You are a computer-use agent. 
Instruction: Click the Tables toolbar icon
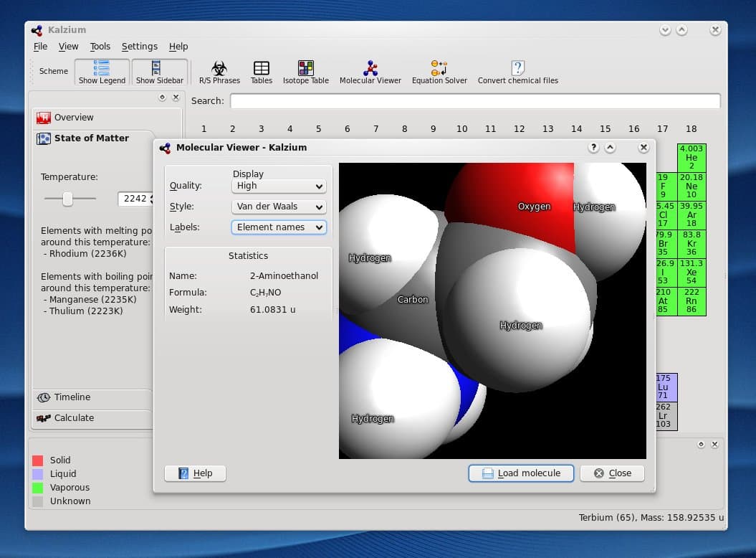click(261, 72)
